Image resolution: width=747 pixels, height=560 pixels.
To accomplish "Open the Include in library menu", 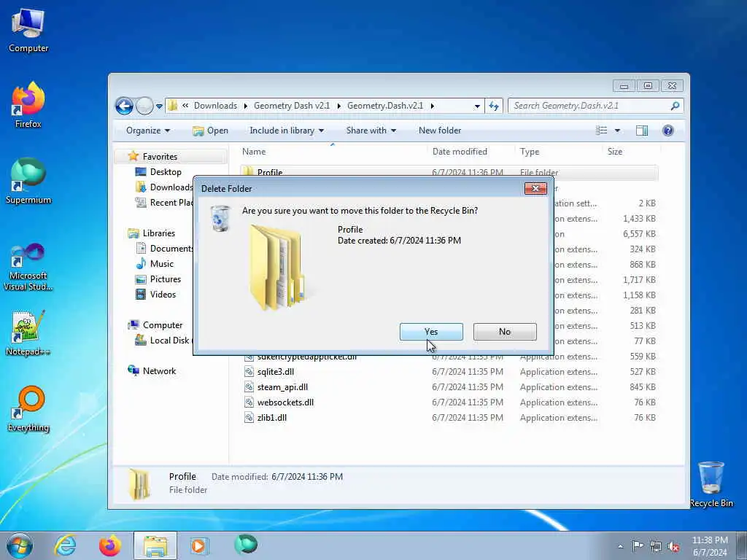I will pos(286,131).
